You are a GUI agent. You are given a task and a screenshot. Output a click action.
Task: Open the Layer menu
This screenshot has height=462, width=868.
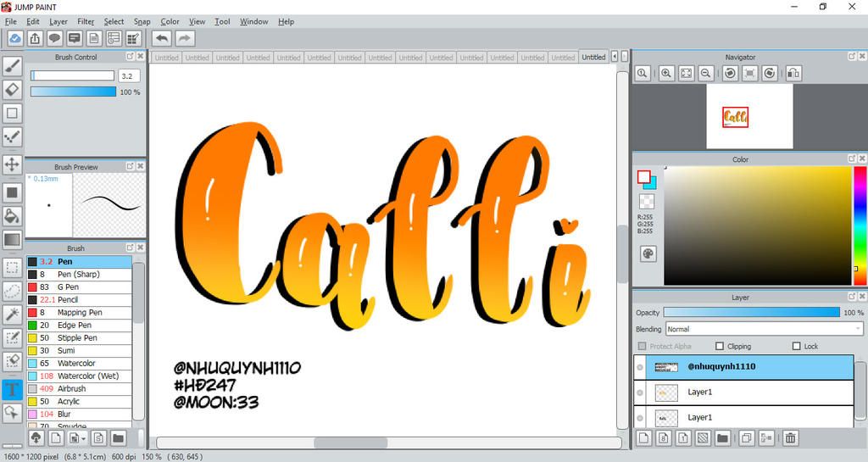point(58,21)
